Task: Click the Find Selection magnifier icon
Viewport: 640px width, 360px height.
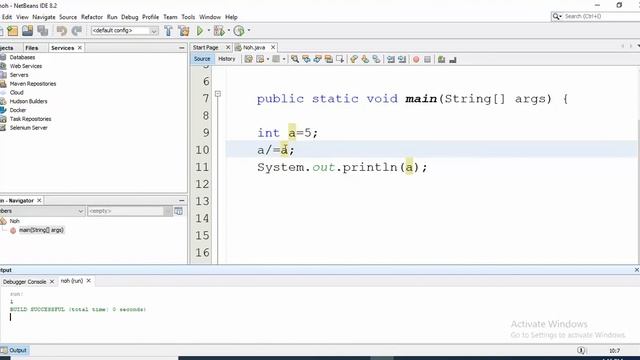Action: (x=295, y=59)
